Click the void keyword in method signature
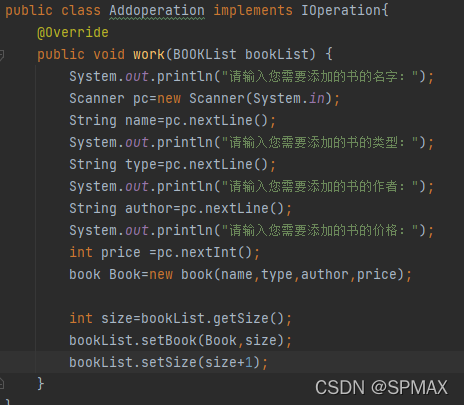The image size is (464, 405). pyautogui.click(x=109, y=55)
